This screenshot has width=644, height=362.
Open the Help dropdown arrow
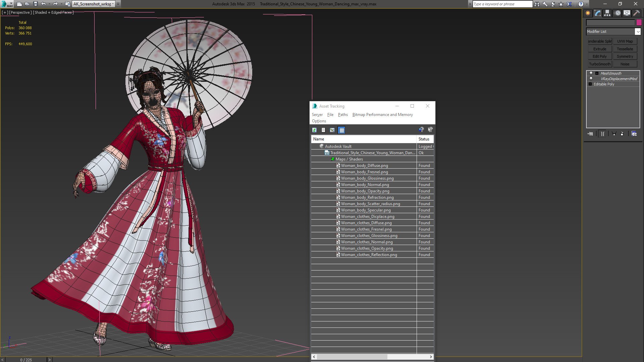click(587, 4)
